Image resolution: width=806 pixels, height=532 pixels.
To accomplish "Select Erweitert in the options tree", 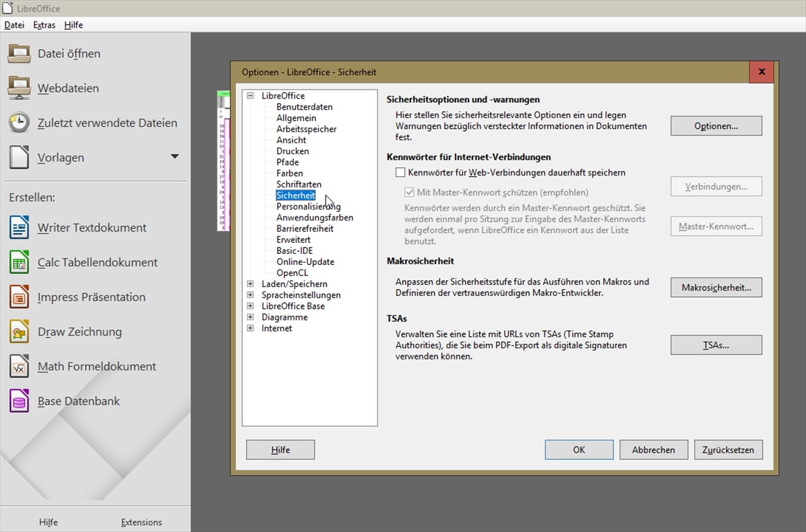I will (x=293, y=239).
